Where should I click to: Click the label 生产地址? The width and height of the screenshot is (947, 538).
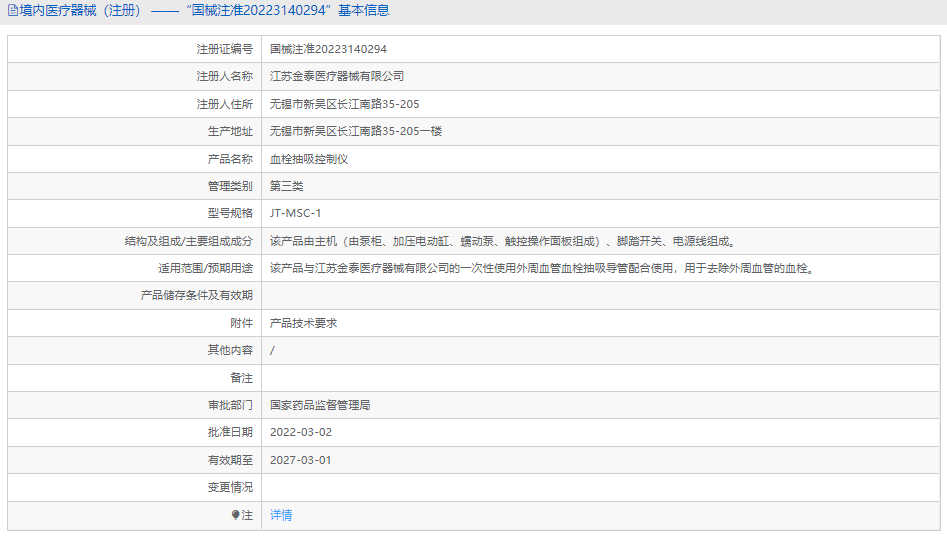coord(230,131)
